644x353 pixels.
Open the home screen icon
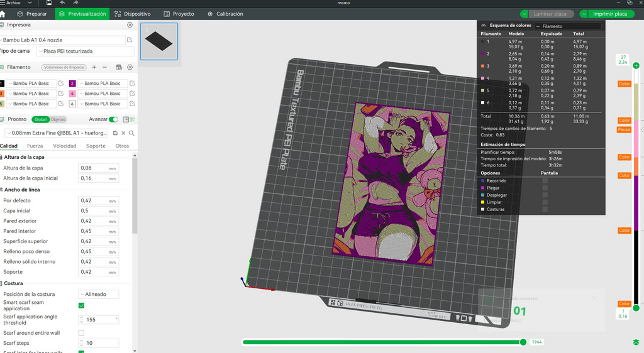tap(3, 14)
